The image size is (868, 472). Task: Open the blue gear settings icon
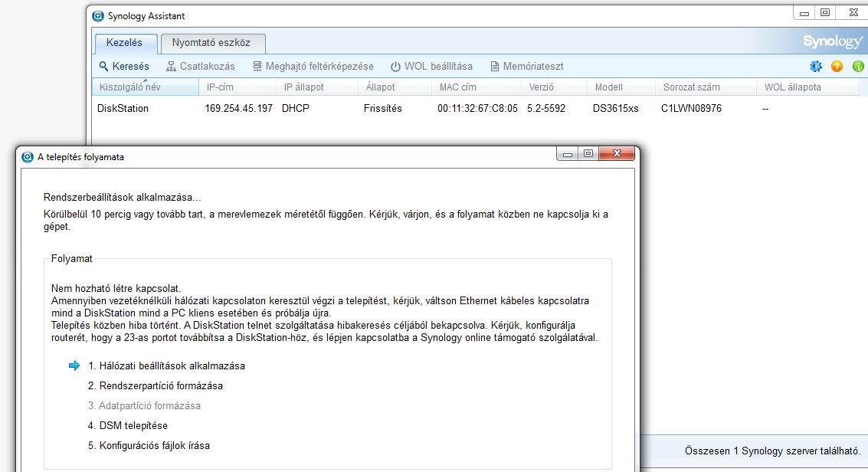815,67
